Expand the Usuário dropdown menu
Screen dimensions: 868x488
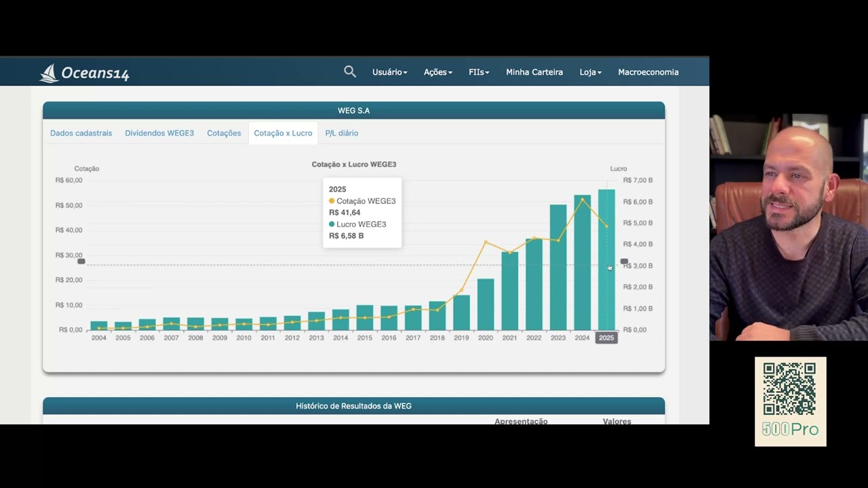click(390, 72)
